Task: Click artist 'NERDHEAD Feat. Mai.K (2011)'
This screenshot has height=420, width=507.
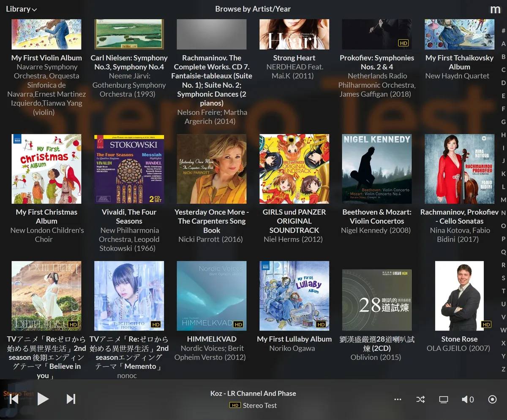Action: pos(294,71)
